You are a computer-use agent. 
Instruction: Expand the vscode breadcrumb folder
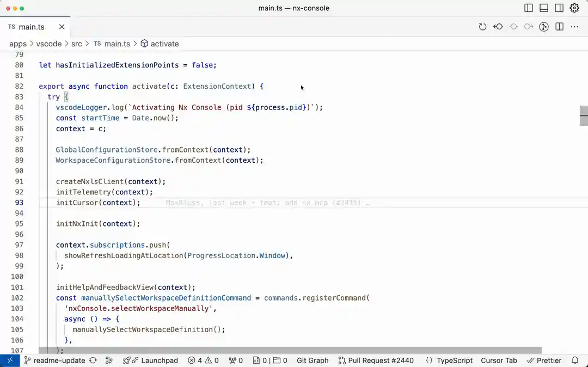pos(49,44)
